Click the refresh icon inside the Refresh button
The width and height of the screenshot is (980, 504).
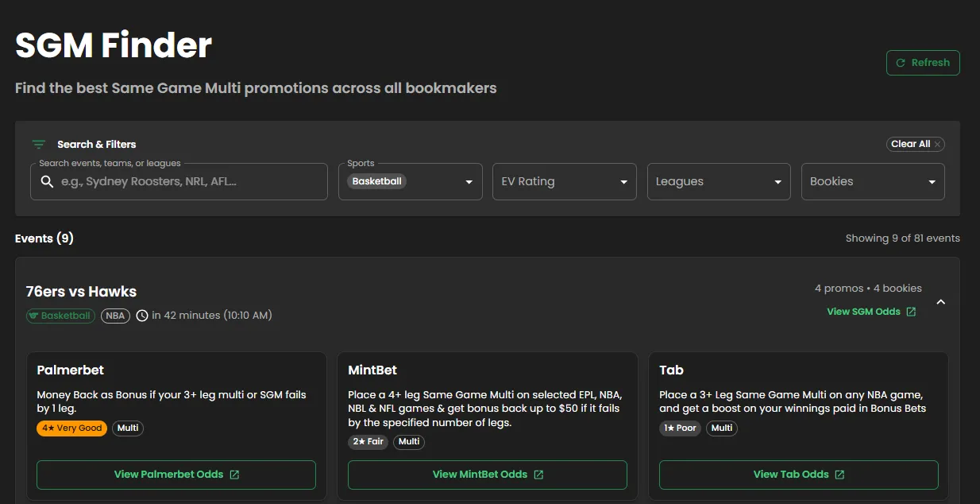coord(901,62)
